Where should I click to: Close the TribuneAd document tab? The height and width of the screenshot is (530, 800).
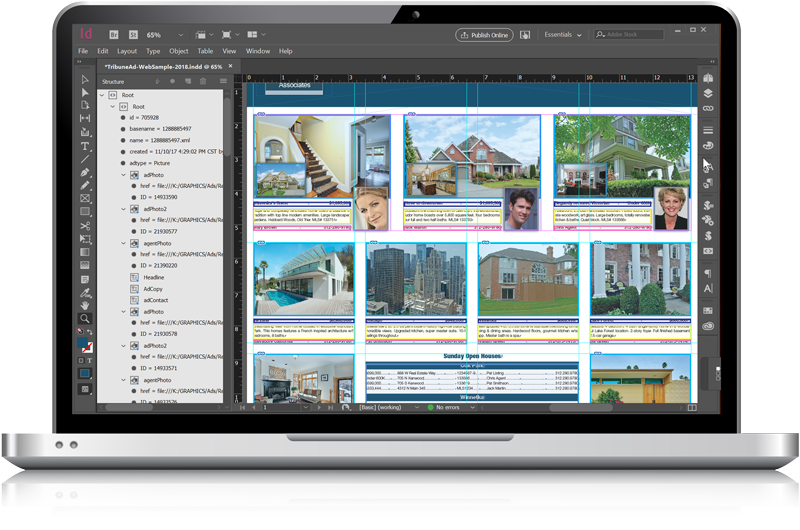point(231,66)
